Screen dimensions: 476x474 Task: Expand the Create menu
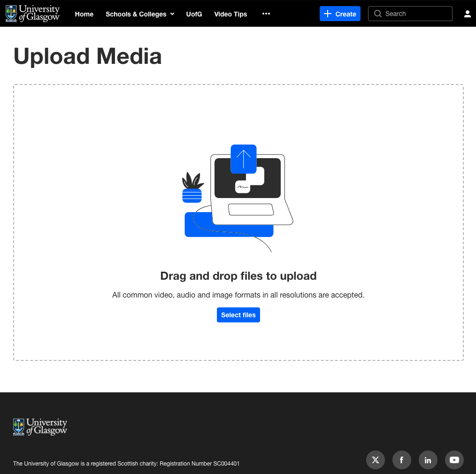[x=340, y=14]
